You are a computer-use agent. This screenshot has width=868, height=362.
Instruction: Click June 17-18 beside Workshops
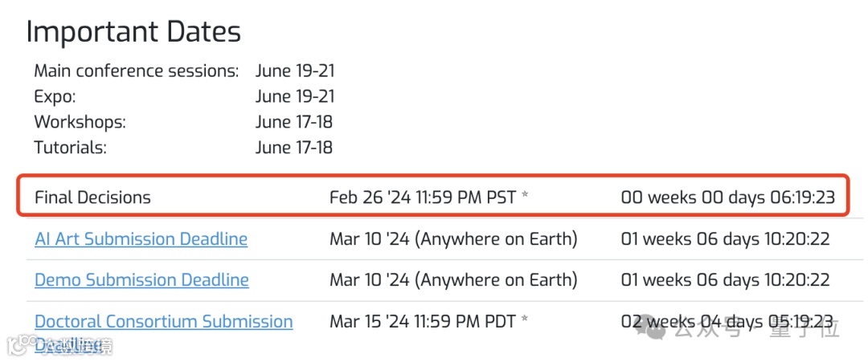[293, 122]
